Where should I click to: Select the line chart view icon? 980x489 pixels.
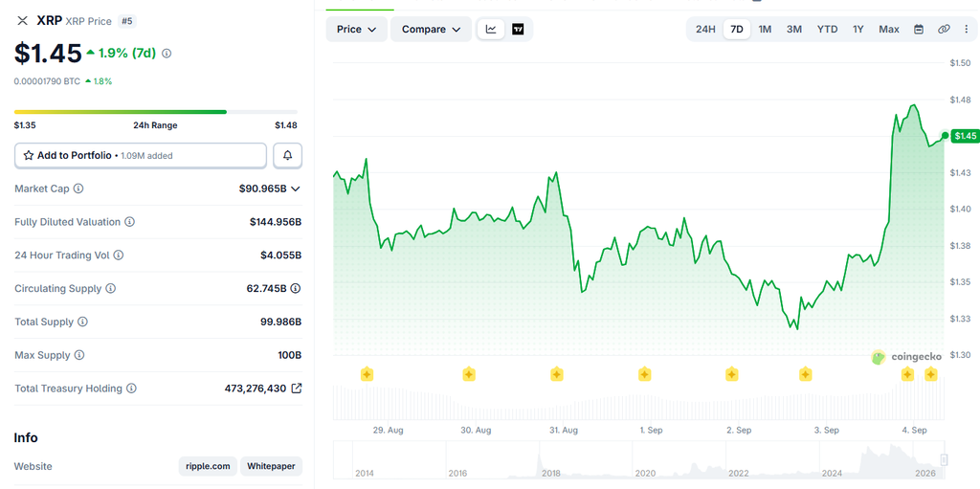[x=491, y=30]
